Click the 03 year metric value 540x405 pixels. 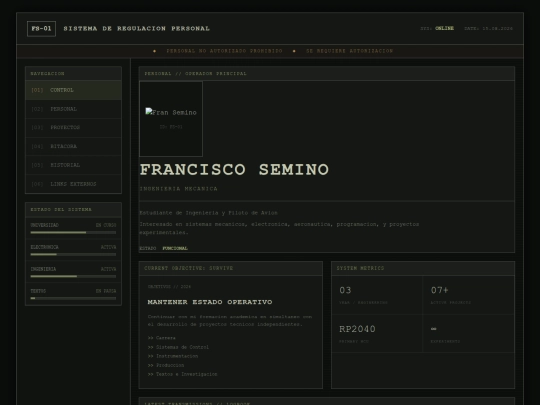[x=345, y=290]
